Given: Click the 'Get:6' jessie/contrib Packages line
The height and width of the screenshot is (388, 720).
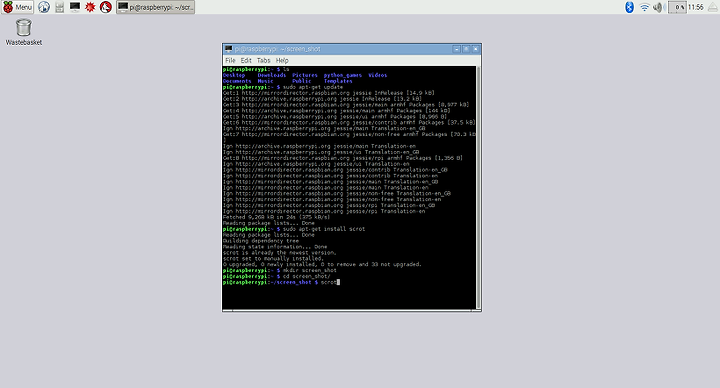Looking at the screenshot, I should [349, 123].
